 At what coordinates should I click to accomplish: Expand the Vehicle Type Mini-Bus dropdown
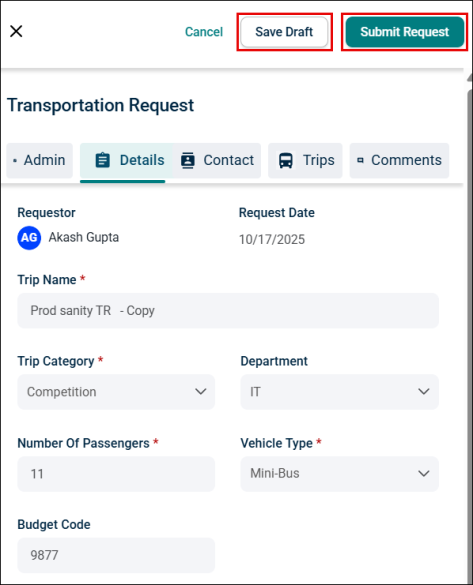(339, 473)
